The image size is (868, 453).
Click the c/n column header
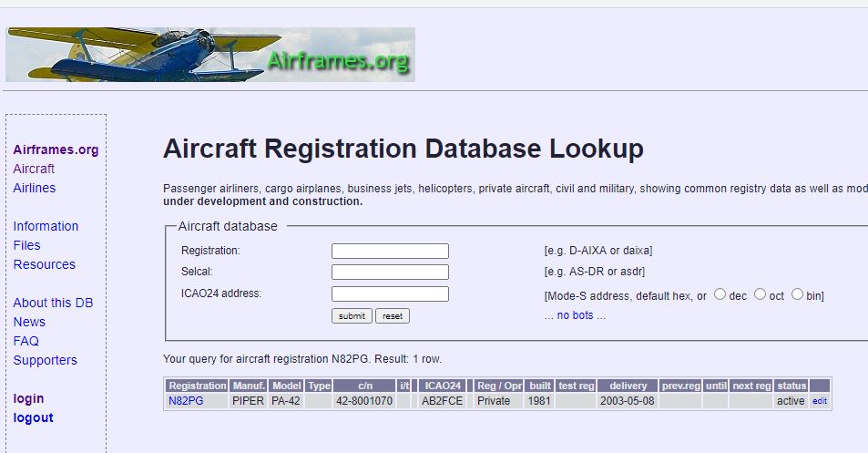point(365,386)
